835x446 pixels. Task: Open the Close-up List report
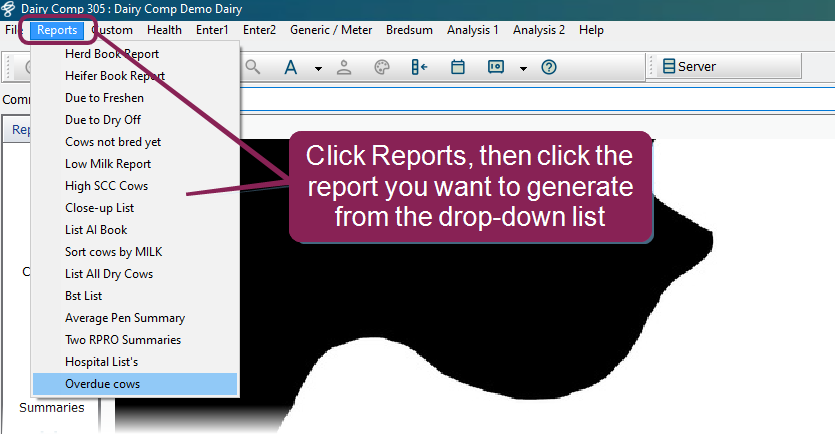(x=135, y=208)
